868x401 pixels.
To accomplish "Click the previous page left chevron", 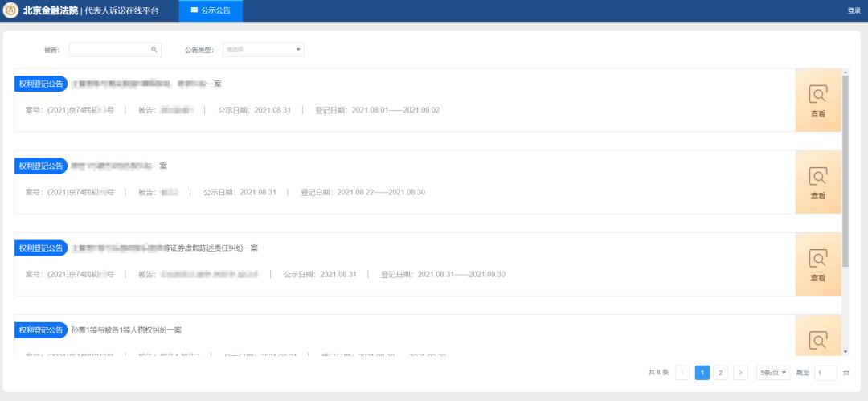I will [682, 373].
